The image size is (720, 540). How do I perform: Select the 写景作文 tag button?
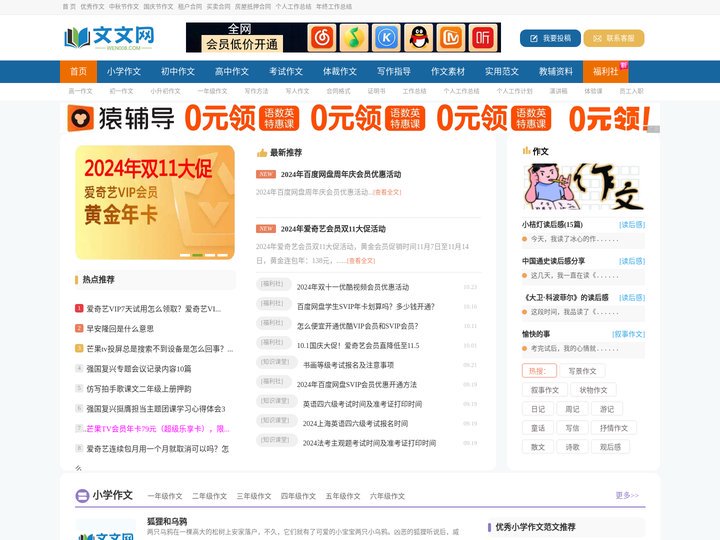pos(582,371)
